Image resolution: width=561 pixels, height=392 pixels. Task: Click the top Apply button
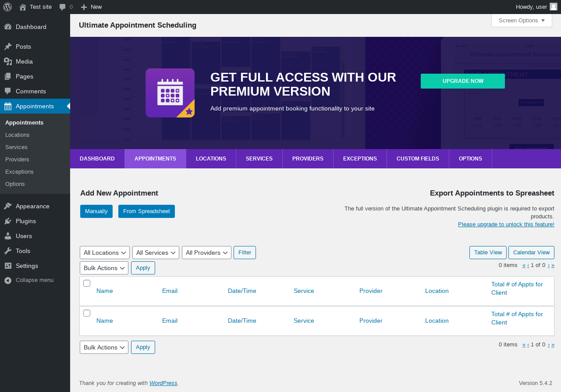(x=143, y=268)
